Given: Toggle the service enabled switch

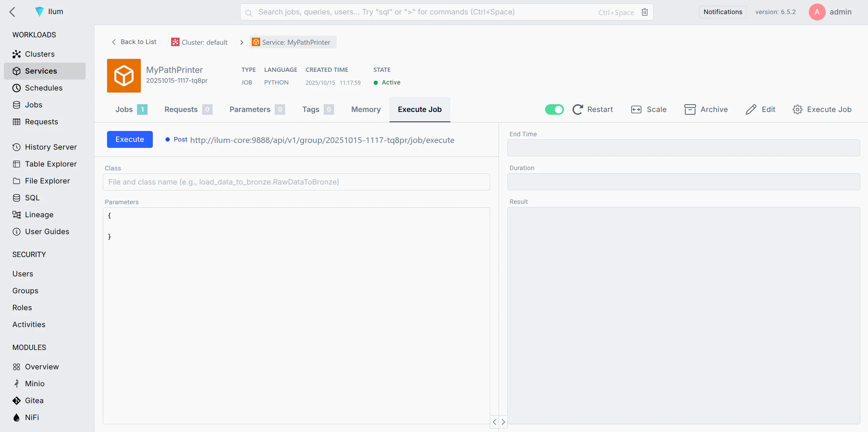Looking at the screenshot, I should tap(554, 109).
